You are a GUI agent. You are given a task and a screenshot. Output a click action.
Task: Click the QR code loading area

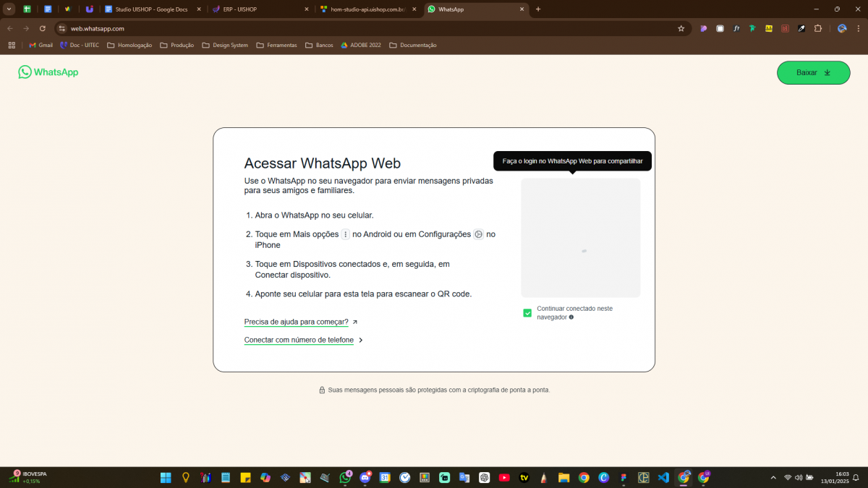580,238
